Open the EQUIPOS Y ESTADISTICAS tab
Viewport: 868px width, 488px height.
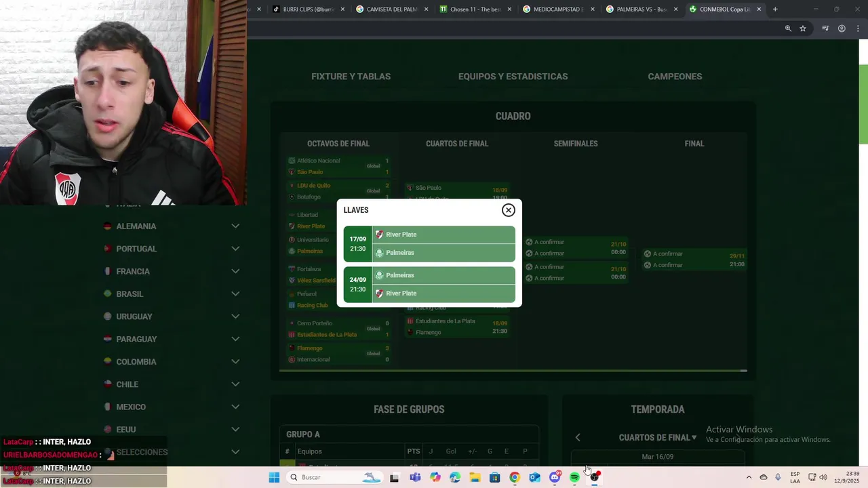tap(513, 77)
